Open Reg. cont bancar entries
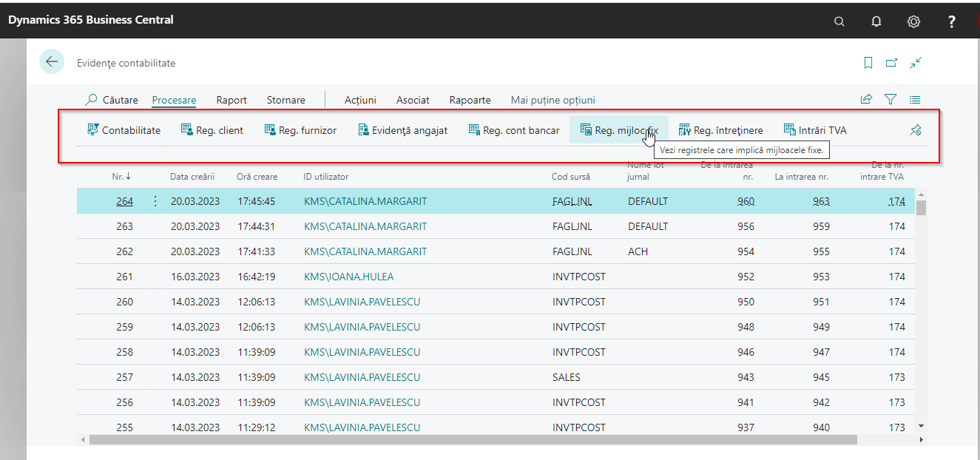The image size is (980, 460). coord(514,130)
